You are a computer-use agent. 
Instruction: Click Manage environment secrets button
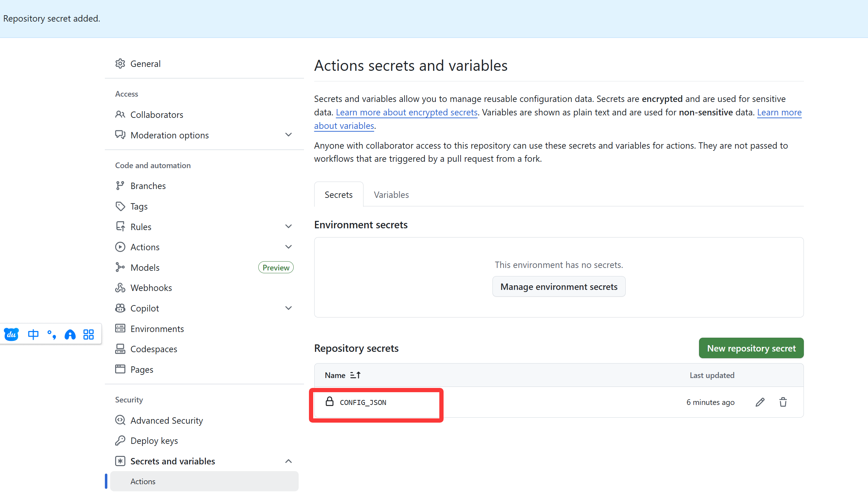point(559,287)
